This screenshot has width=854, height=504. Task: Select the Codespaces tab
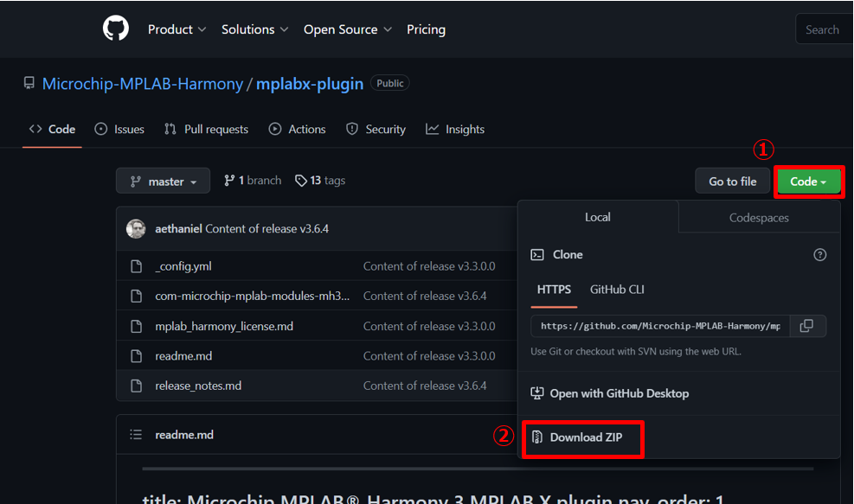point(759,218)
